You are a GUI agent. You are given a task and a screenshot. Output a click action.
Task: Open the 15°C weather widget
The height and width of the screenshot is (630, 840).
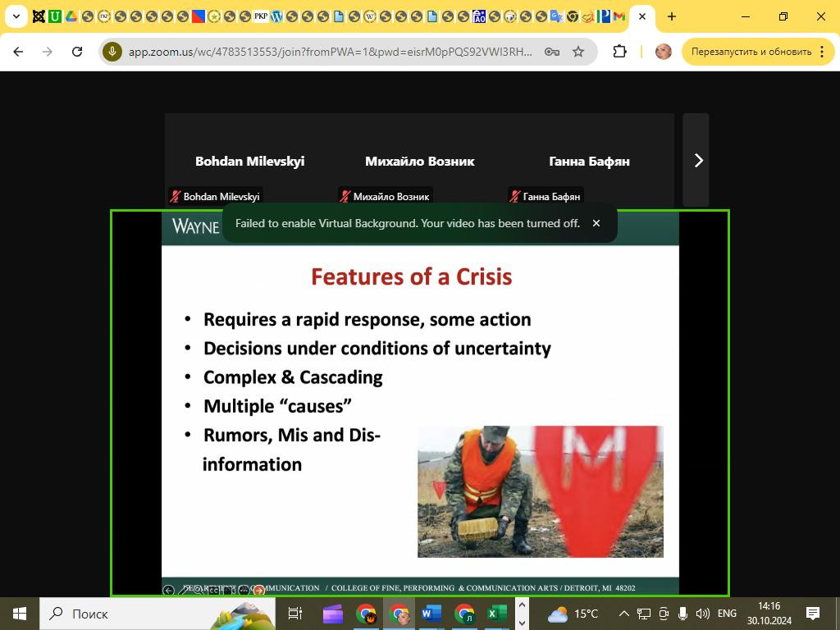click(572, 614)
